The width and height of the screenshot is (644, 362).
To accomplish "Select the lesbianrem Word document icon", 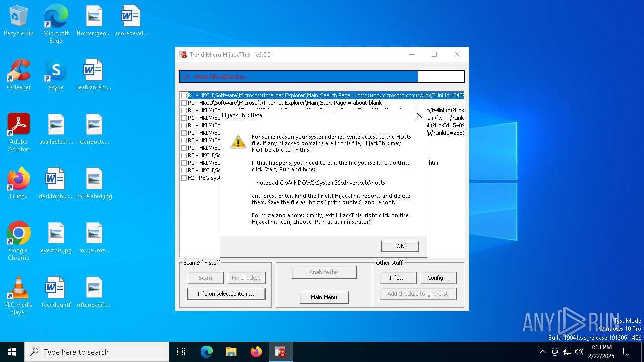I will point(94,75).
